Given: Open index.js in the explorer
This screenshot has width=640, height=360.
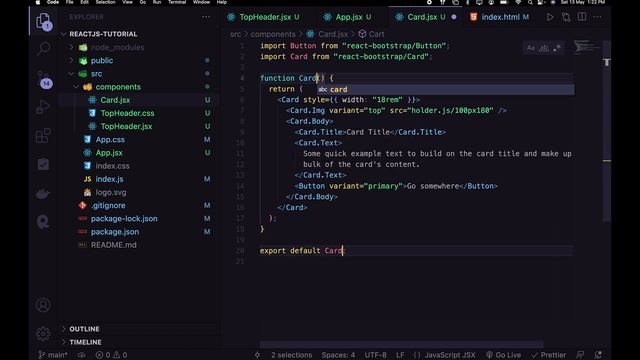Looking at the screenshot, I should tap(109, 179).
